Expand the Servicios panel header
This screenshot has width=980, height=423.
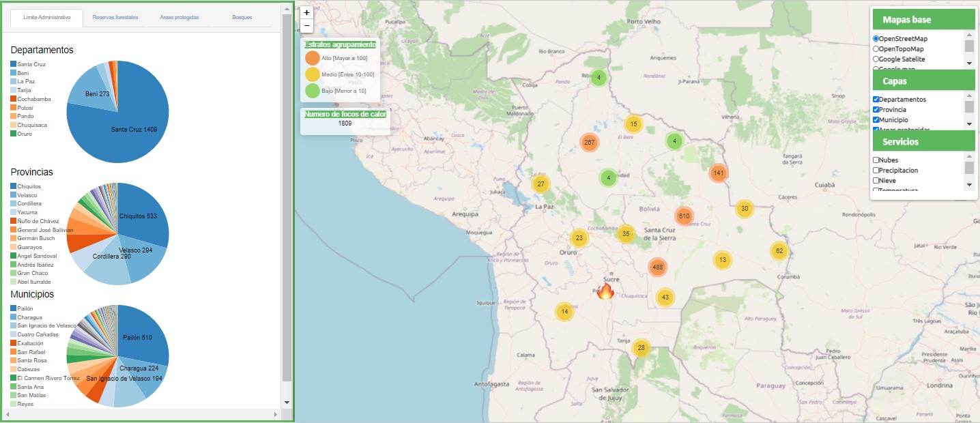coord(923,141)
